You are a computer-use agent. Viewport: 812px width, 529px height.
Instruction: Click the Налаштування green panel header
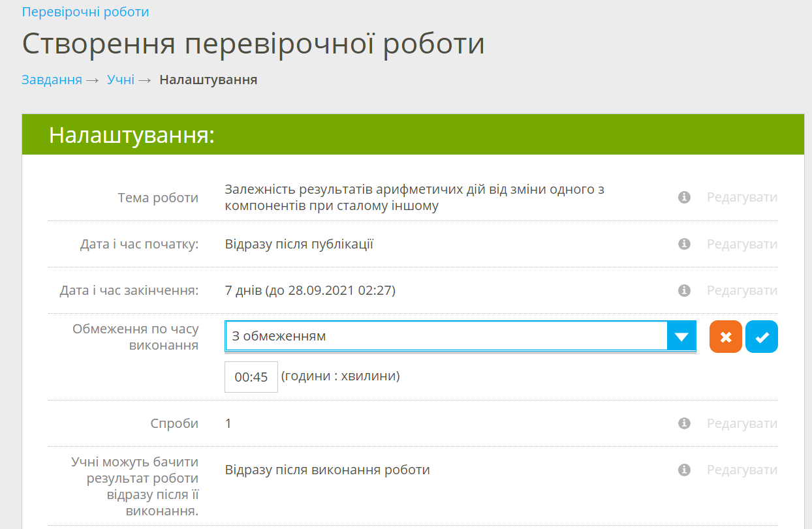click(x=413, y=135)
